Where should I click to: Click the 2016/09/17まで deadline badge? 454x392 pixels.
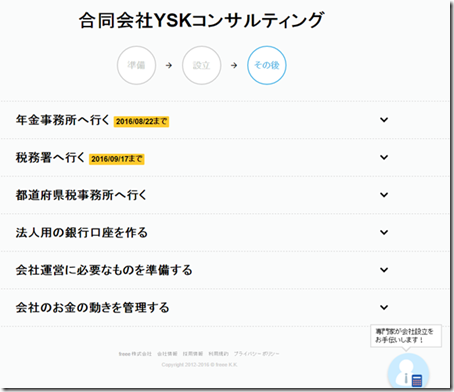[117, 159]
